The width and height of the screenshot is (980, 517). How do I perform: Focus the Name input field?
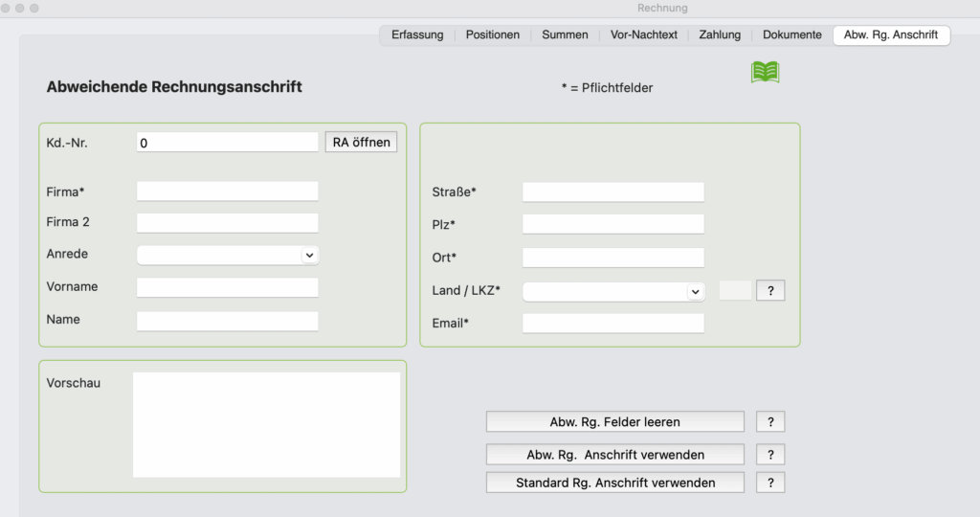pos(228,321)
